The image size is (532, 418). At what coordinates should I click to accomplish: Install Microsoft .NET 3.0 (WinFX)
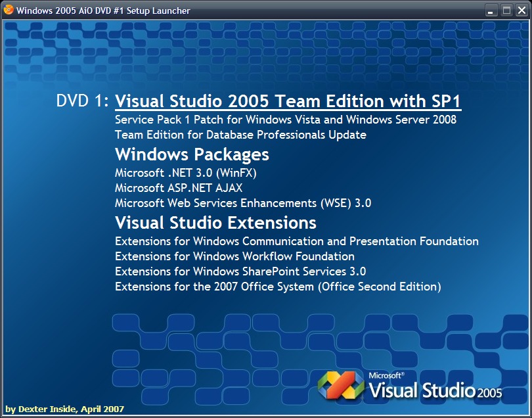186,173
